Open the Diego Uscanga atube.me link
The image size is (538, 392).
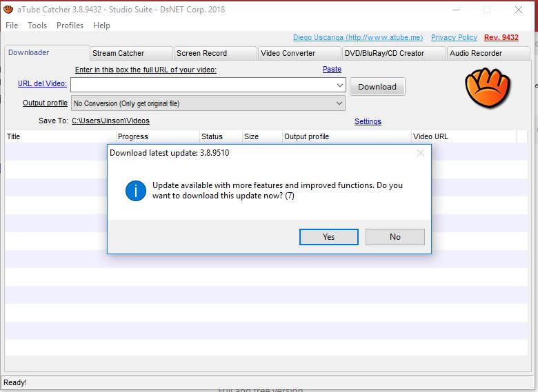point(358,37)
